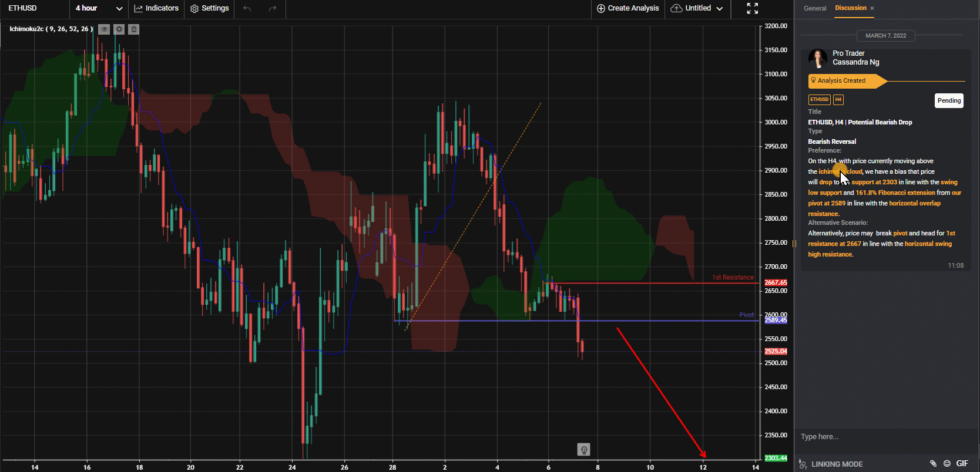
Task: Click the Analysis Created banner
Action: tap(848, 81)
